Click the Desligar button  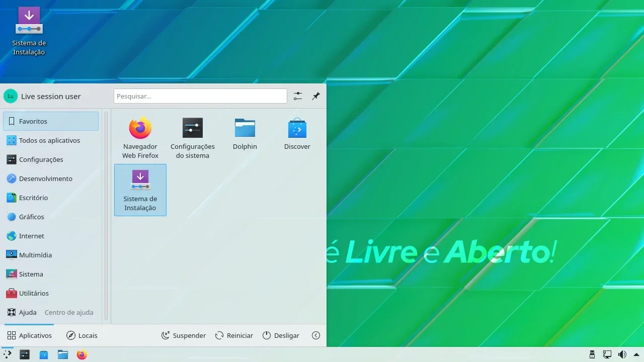pos(281,335)
